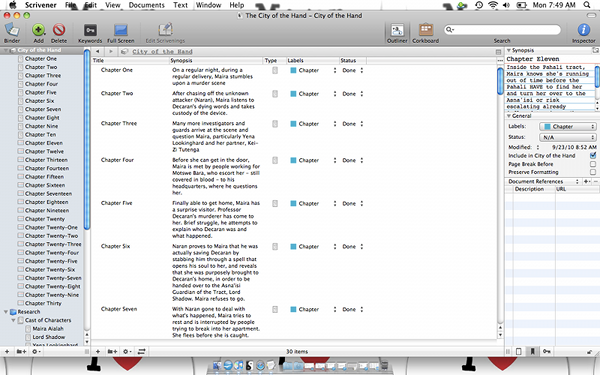Open the View menu
The width and height of the screenshot is (600, 375).
[113, 5]
